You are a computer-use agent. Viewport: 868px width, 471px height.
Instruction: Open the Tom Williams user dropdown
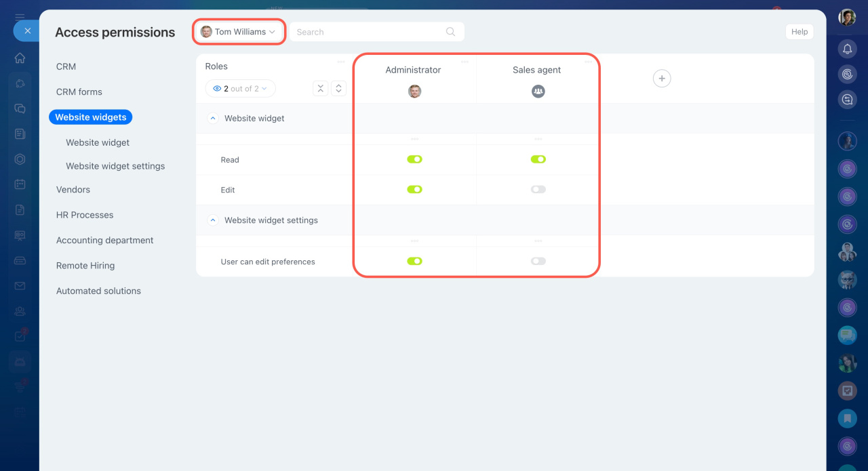[238, 32]
